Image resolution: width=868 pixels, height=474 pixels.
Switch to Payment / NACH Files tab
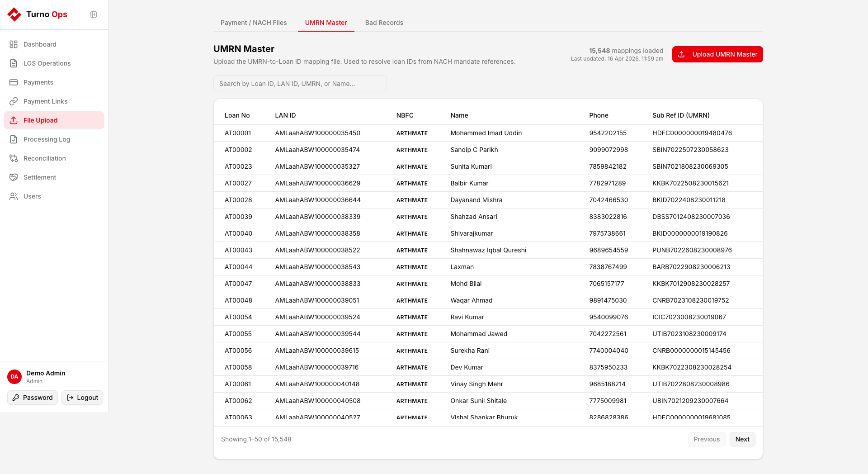tap(254, 23)
